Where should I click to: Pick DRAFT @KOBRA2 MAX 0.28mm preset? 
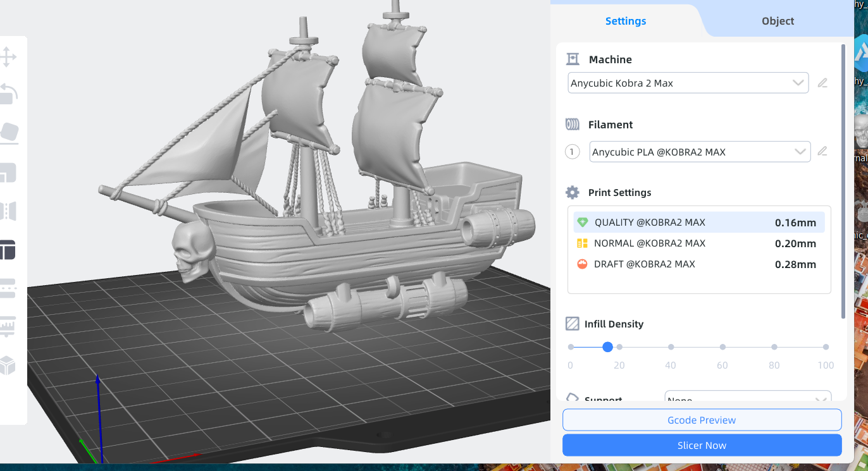pyautogui.click(x=699, y=264)
